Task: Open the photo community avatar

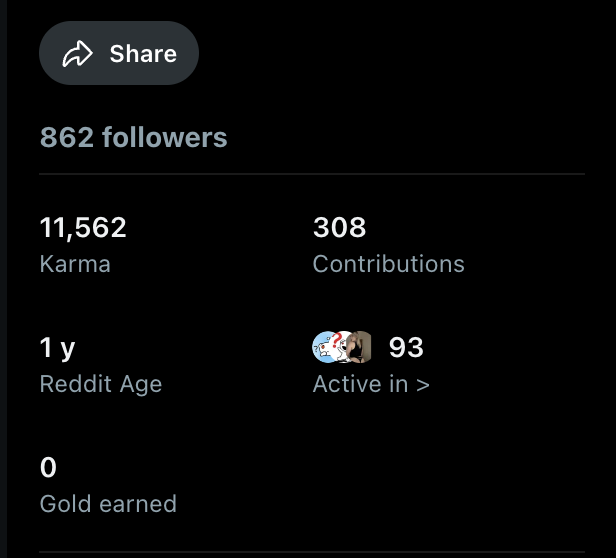Action: point(363,347)
